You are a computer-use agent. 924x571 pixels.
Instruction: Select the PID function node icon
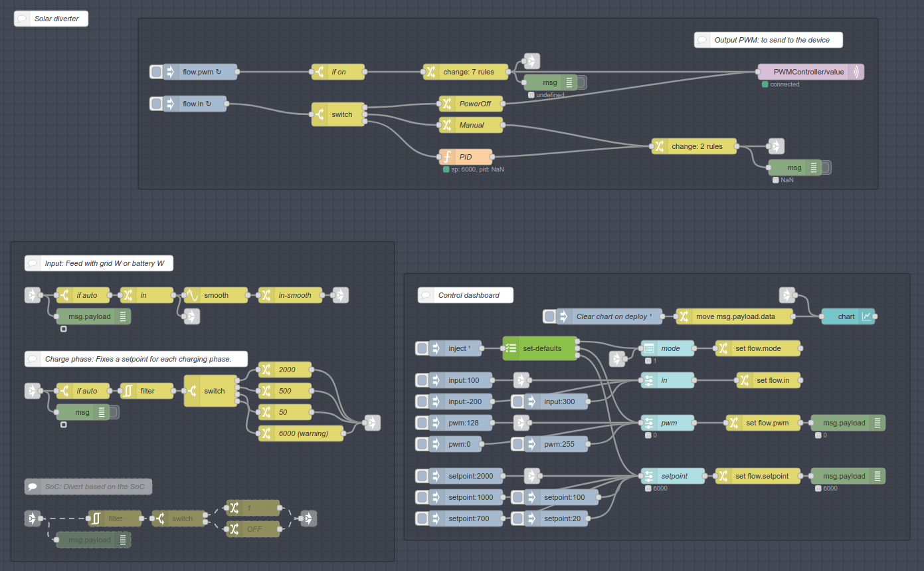(448, 157)
